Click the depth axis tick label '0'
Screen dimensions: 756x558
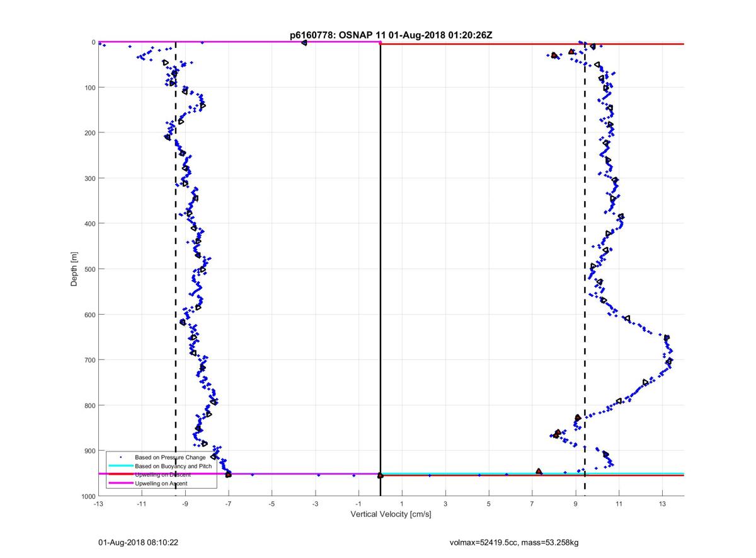pyautogui.click(x=93, y=42)
